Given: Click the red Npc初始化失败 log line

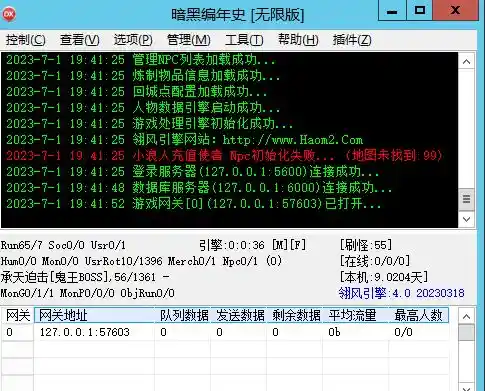Looking at the screenshot, I should click(224, 156).
